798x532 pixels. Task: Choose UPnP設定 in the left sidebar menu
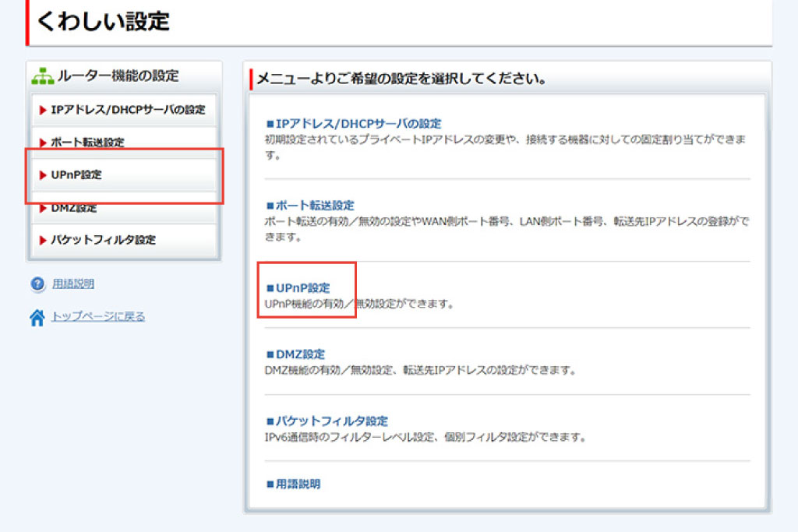[76, 175]
